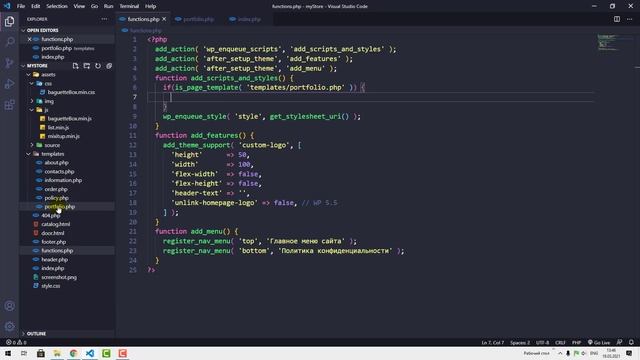640x360 pixels.
Task: Click the Split Editor icon
Action: click(617, 19)
